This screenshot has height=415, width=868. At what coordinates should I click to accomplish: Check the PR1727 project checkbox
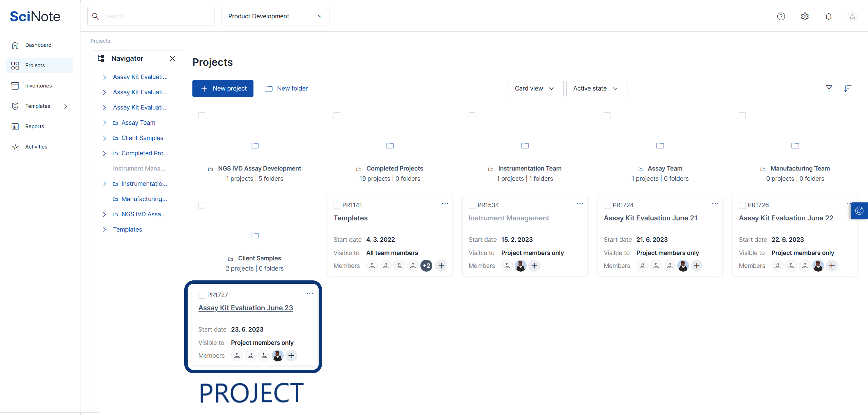point(202,295)
